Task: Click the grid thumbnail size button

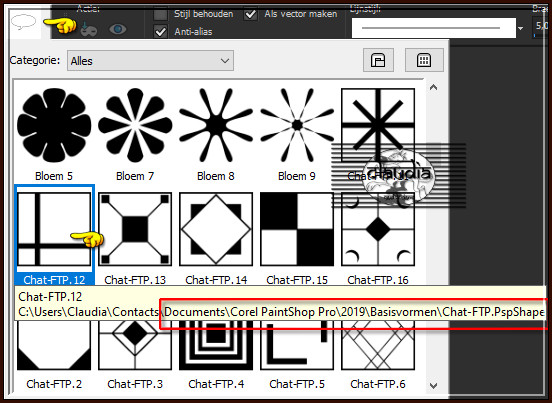Action: point(424,60)
